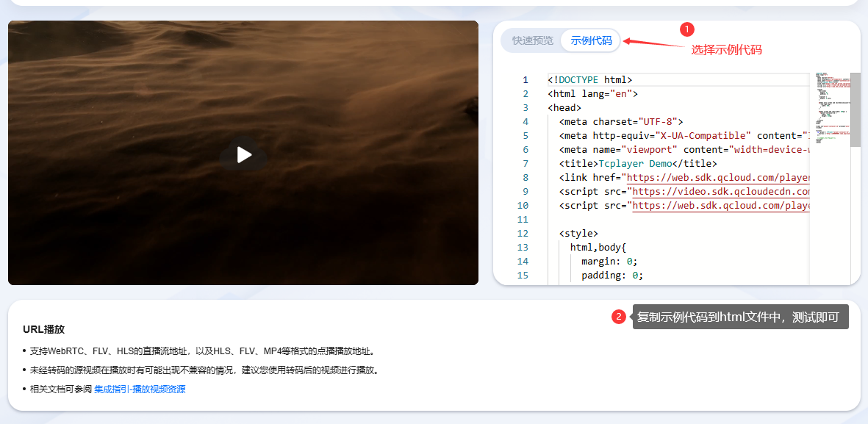The height and width of the screenshot is (424, 868).
Task: Click line number 11 in gutter
Action: (523, 219)
